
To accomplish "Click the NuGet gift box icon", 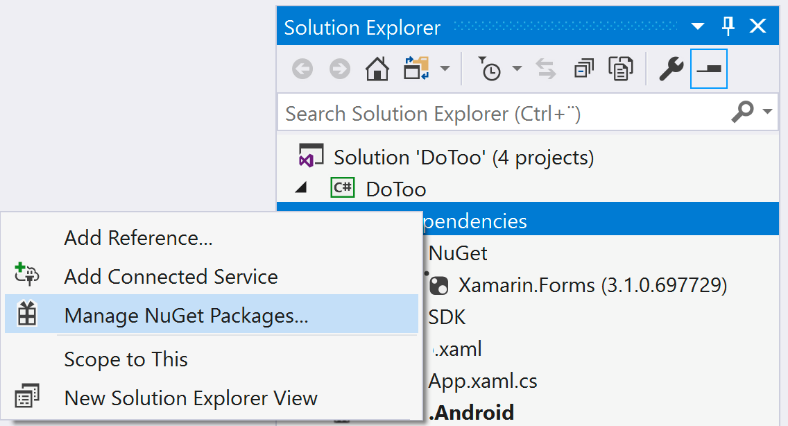I will (x=27, y=313).
